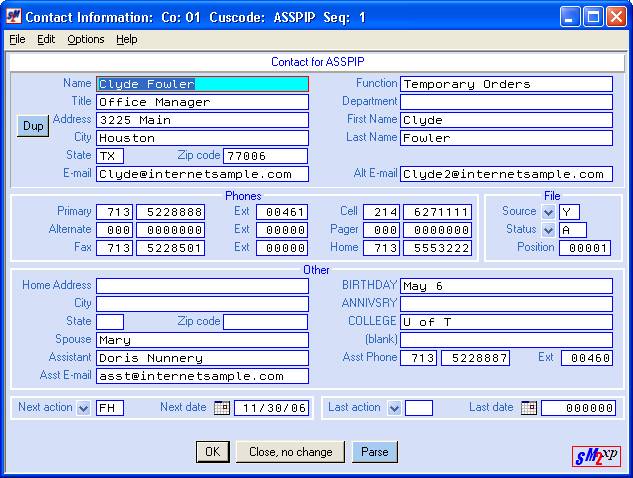Click the empty Home Address field
This screenshot has width=633, height=478.
coord(203,286)
